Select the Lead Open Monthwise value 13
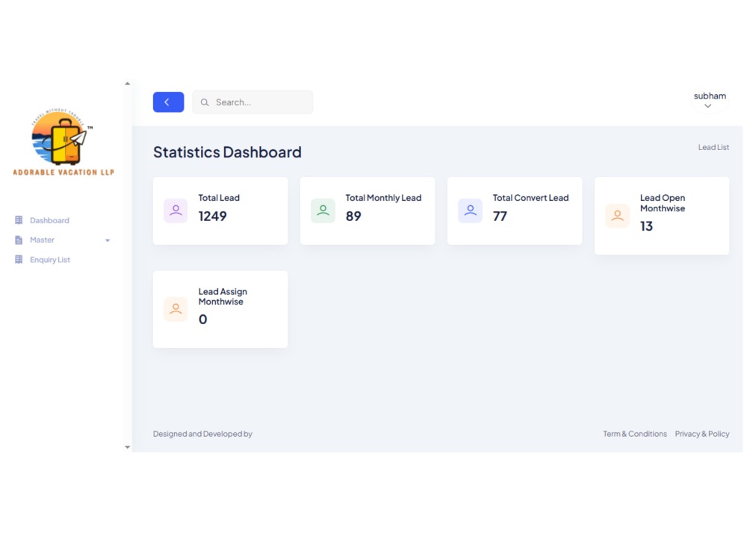The height and width of the screenshot is (560, 747). coord(646,226)
